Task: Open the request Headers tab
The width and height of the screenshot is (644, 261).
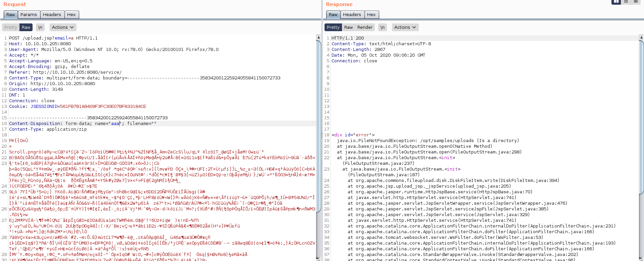Action: (52, 15)
